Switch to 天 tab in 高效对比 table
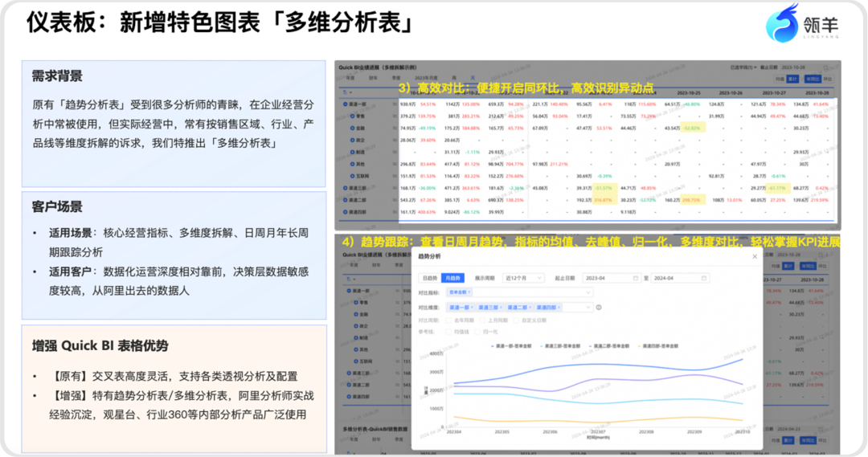Viewport: 868px width, 457px height. 473,79
